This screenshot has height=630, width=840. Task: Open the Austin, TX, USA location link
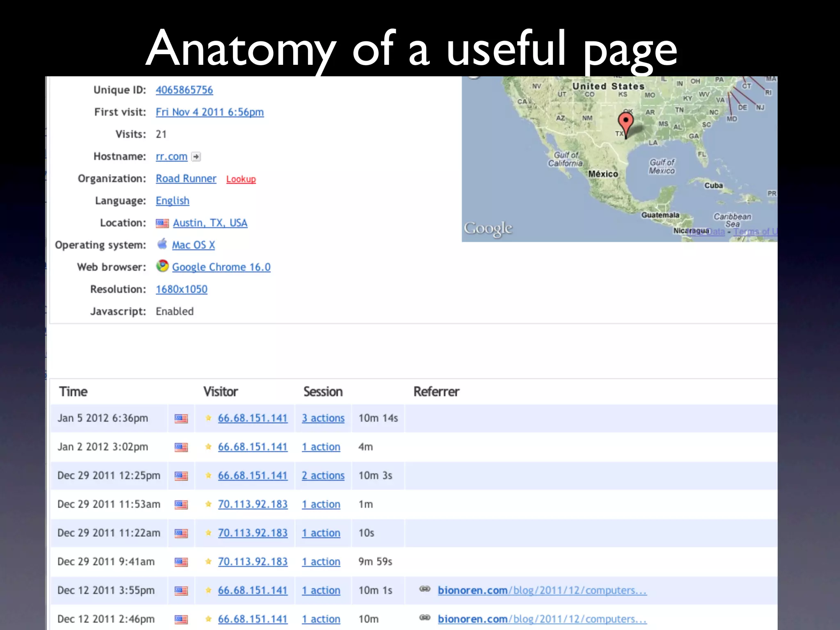pos(210,223)
